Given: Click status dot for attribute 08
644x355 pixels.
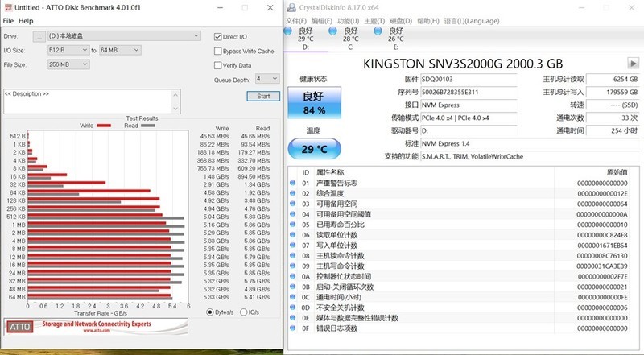Looking at the screenshot, I should pos(292,255).
